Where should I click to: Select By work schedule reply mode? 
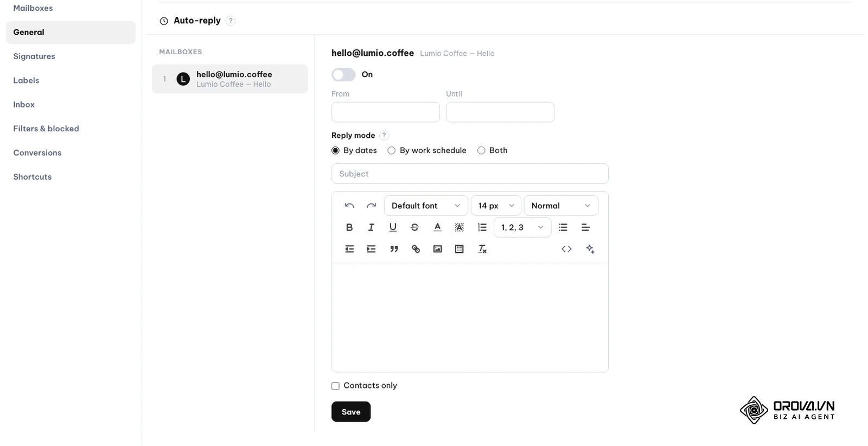click(391, 150)
